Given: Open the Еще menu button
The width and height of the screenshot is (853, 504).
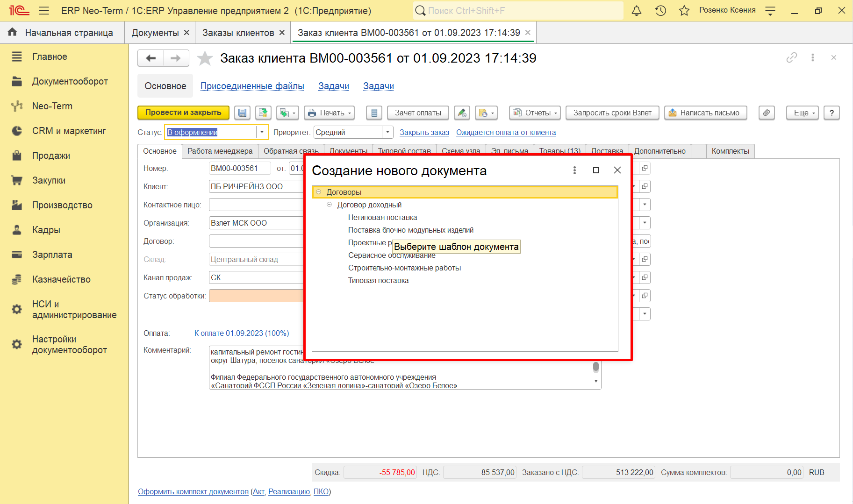Looking at the screenshot, I should tap(803, 113).
